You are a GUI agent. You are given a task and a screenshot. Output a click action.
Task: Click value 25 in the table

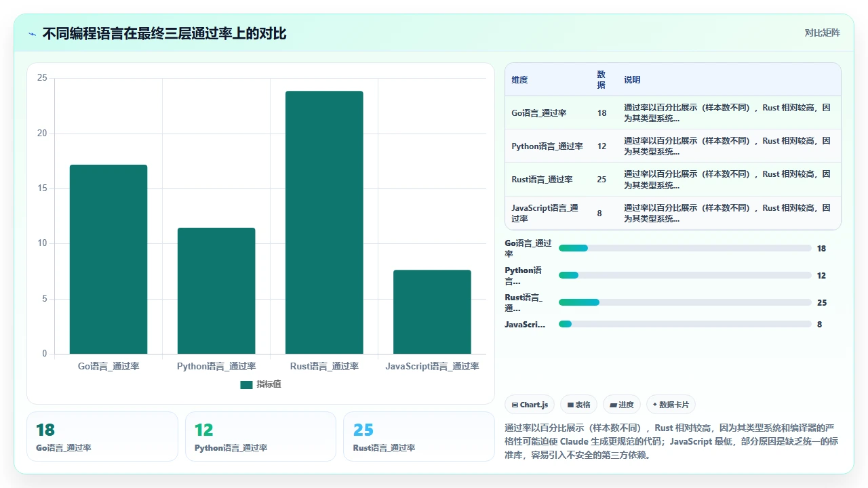601,180
